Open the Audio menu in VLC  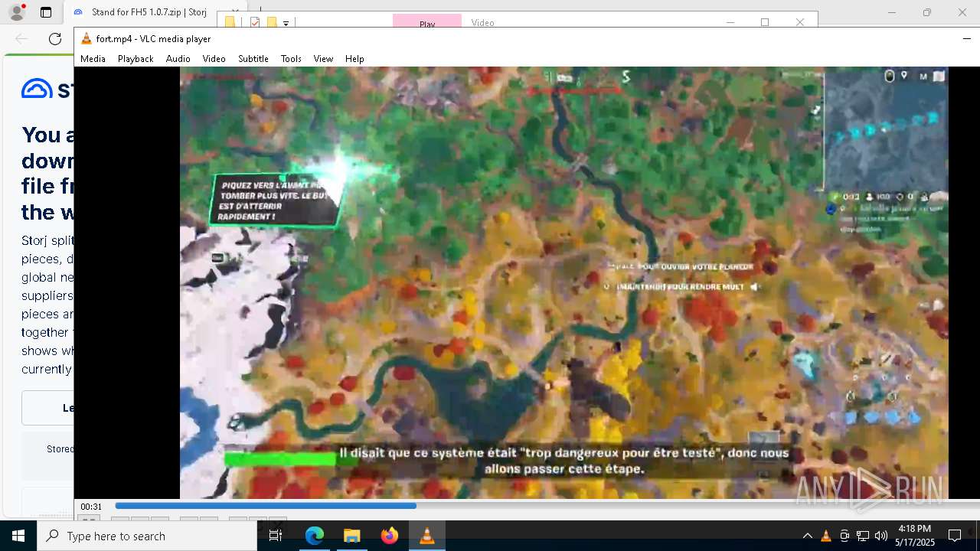(x=178, y=59)
